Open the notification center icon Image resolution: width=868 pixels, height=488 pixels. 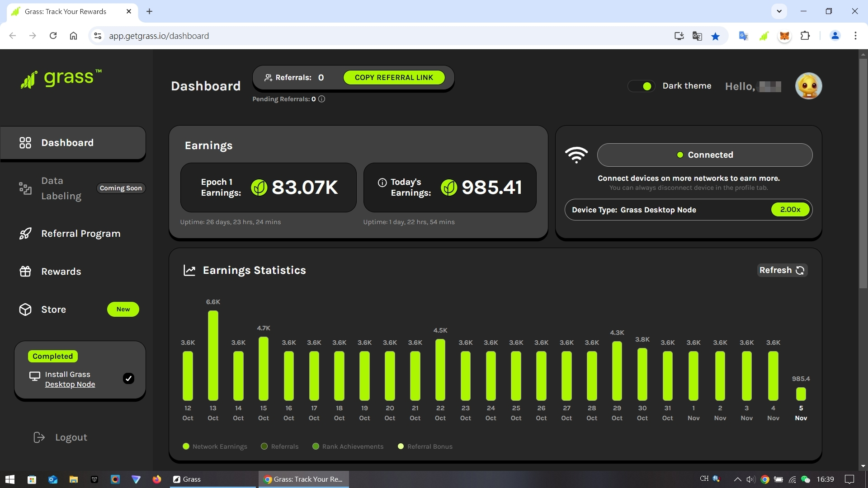(849, 479)
